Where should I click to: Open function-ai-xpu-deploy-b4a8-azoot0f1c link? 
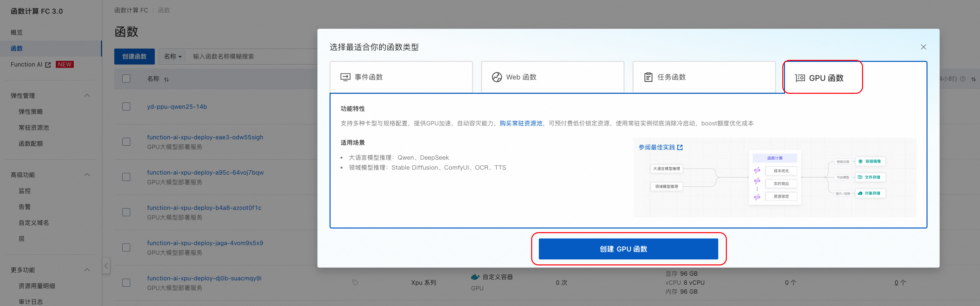click(x=204, y=208)
